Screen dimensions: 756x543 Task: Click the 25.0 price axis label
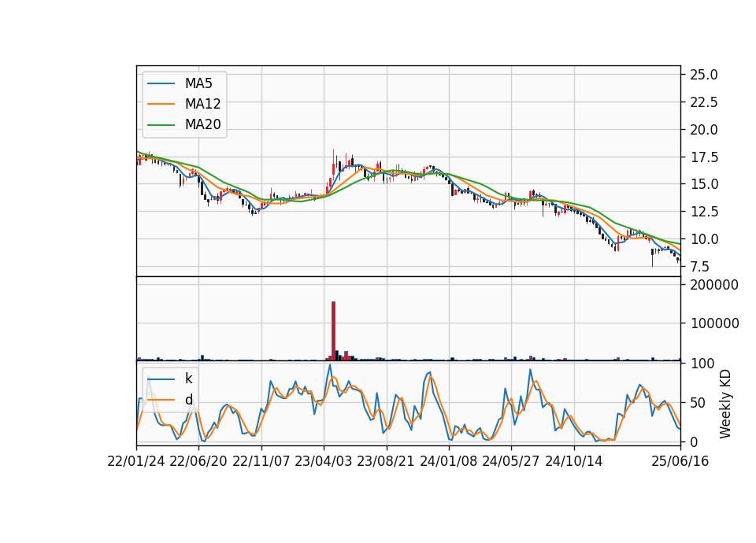[704, 75]
